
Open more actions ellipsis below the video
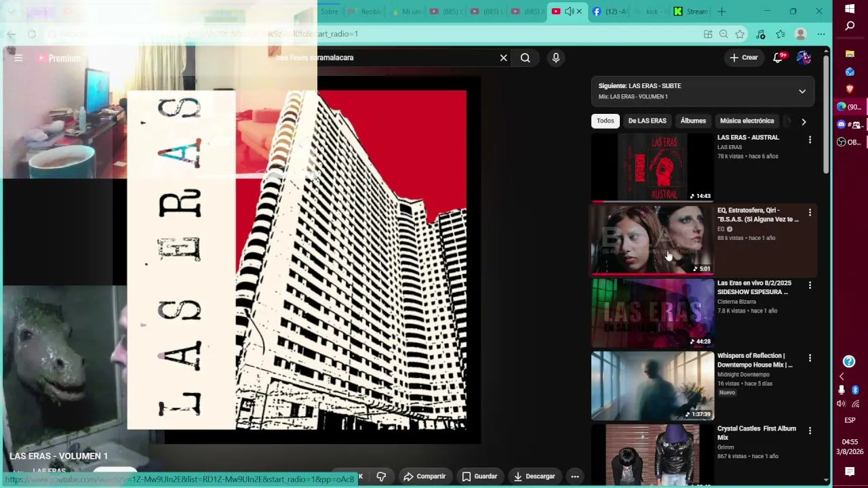coord(574,476)
